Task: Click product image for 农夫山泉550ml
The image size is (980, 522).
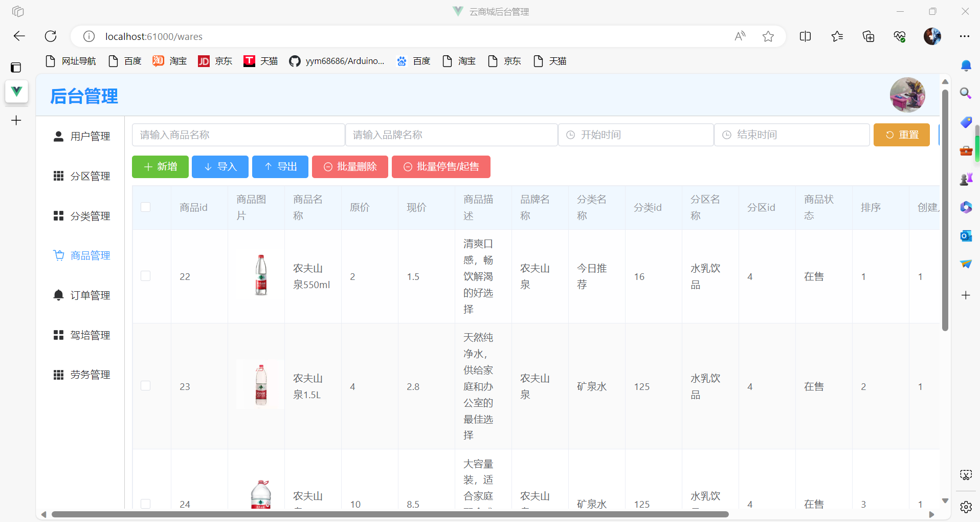Action: point(261,275)
